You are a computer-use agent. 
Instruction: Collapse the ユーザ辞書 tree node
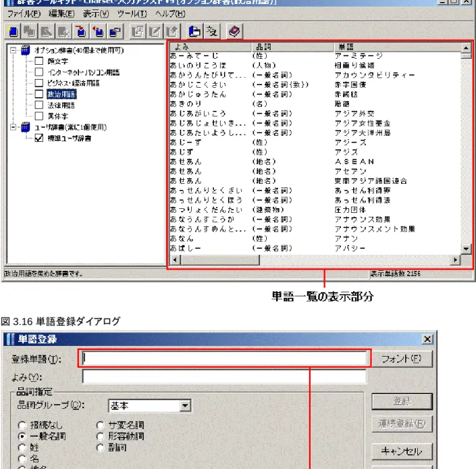tap(13, 127)
